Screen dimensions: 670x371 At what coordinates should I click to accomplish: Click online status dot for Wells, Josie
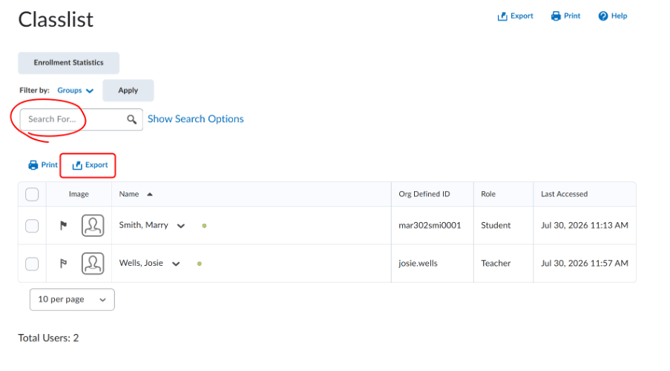pos(199,264)
